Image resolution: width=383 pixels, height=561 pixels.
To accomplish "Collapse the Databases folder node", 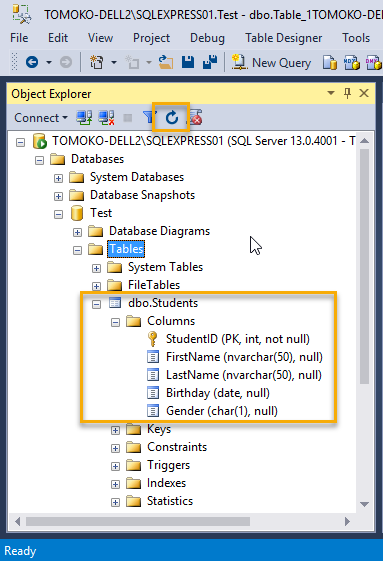I will pyautogui.click(x=39, y=160).
